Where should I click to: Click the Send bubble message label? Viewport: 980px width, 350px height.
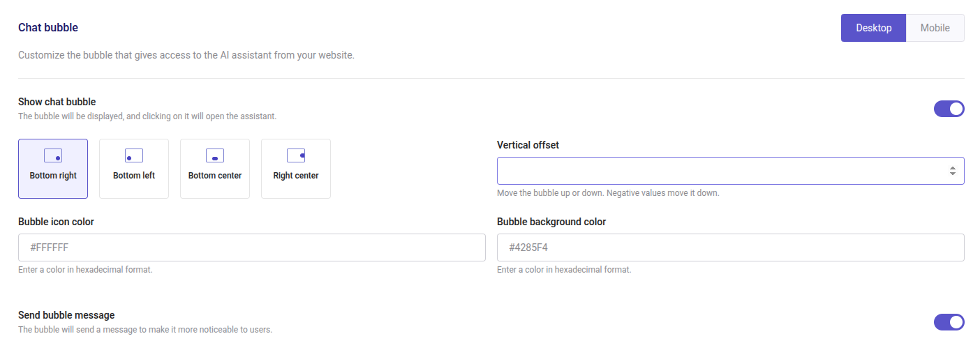(66, 315)
